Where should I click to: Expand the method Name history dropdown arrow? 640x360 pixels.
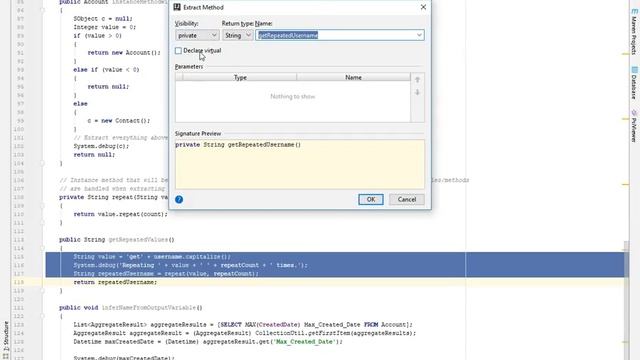pos(419,36)
